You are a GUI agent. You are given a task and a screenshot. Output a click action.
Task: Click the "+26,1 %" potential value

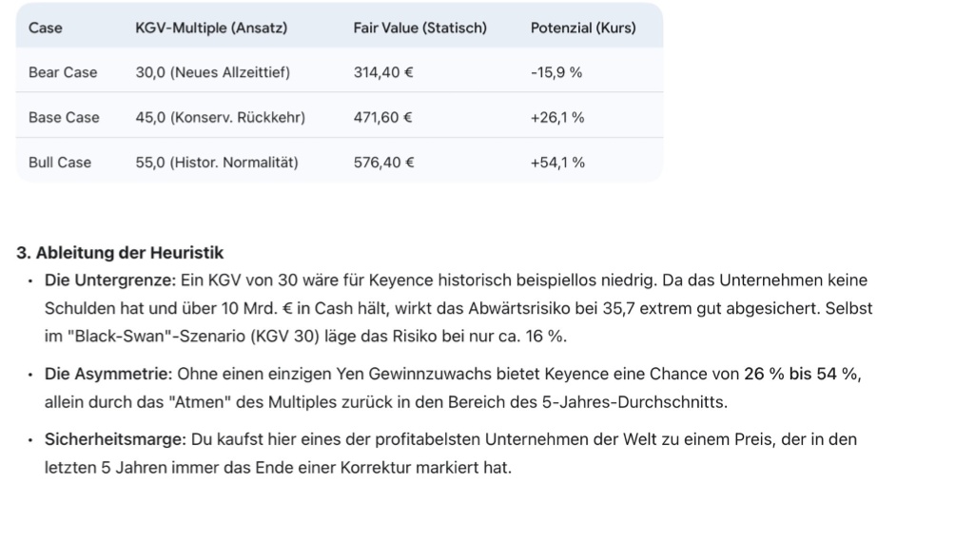click(557, 117)
